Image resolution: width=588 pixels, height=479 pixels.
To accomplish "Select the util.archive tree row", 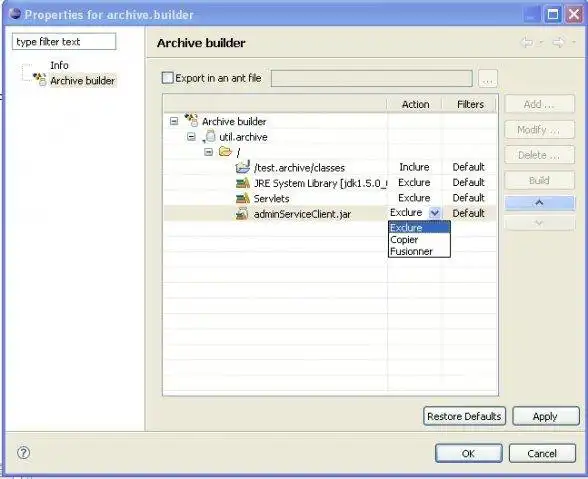I will [330, 137].
